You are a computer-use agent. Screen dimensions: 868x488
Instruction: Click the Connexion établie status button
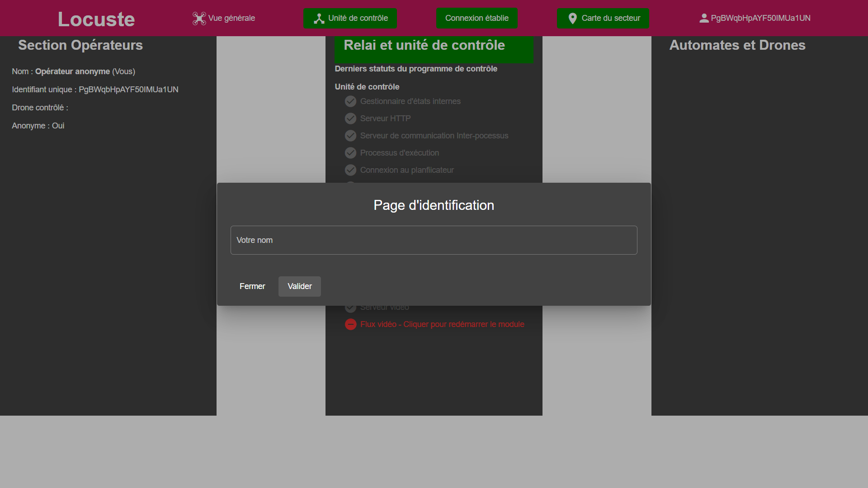(x=477, y=18)
